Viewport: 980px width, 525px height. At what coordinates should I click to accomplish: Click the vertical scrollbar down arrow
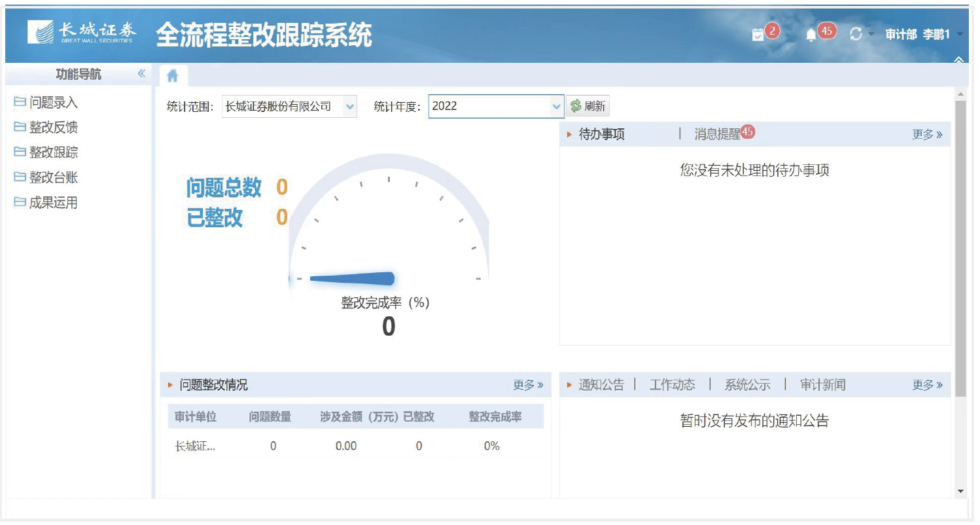[960, 491]
